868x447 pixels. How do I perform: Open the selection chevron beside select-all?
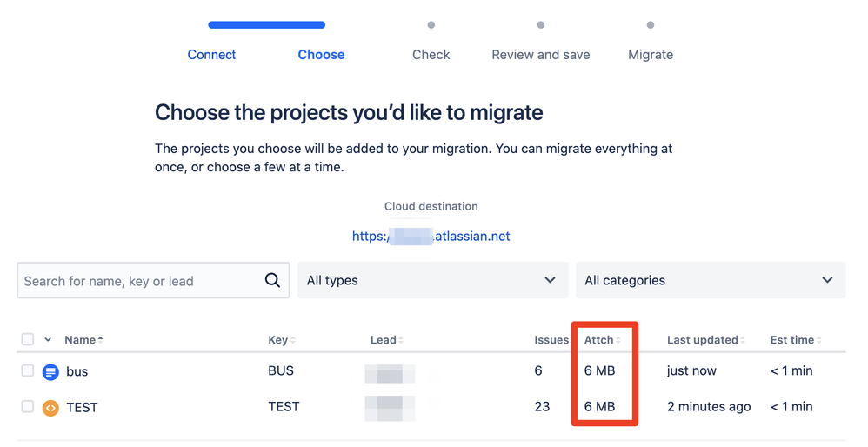(48, 340)
